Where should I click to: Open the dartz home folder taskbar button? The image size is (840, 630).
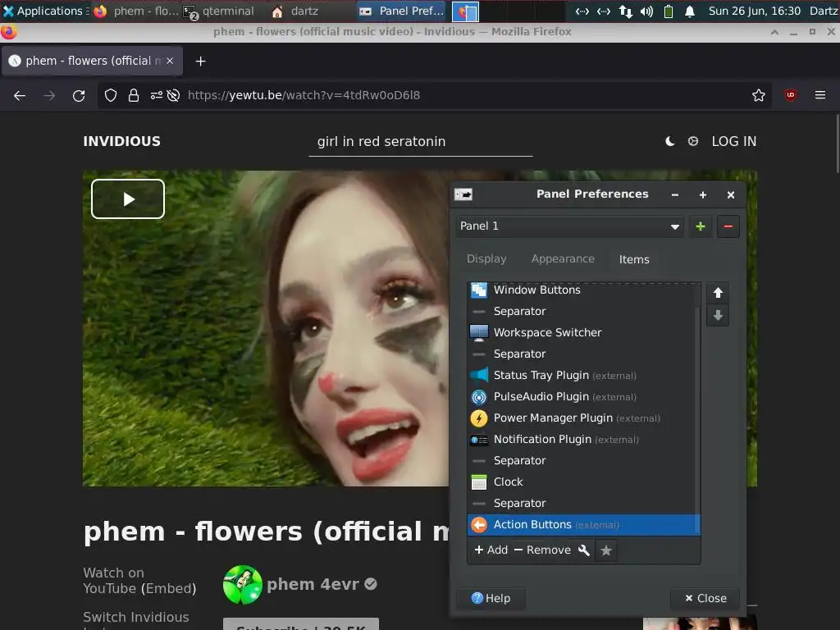click(x=294, y=11)
